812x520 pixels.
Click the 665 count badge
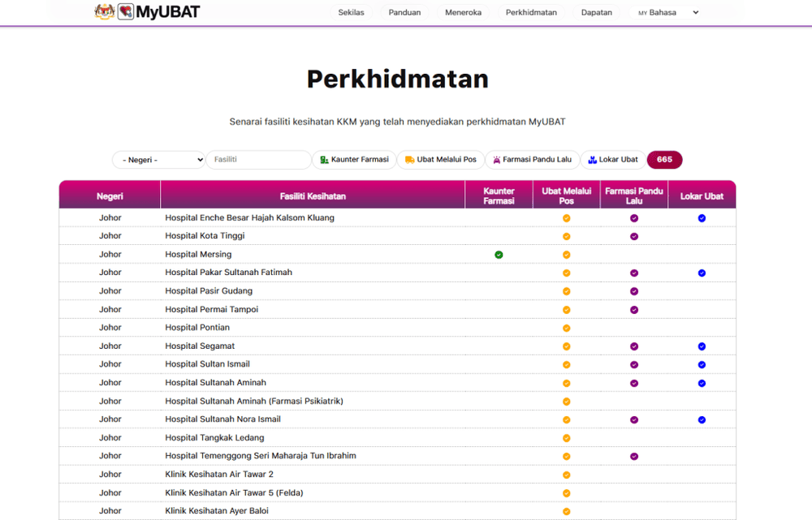coord(664,160)
